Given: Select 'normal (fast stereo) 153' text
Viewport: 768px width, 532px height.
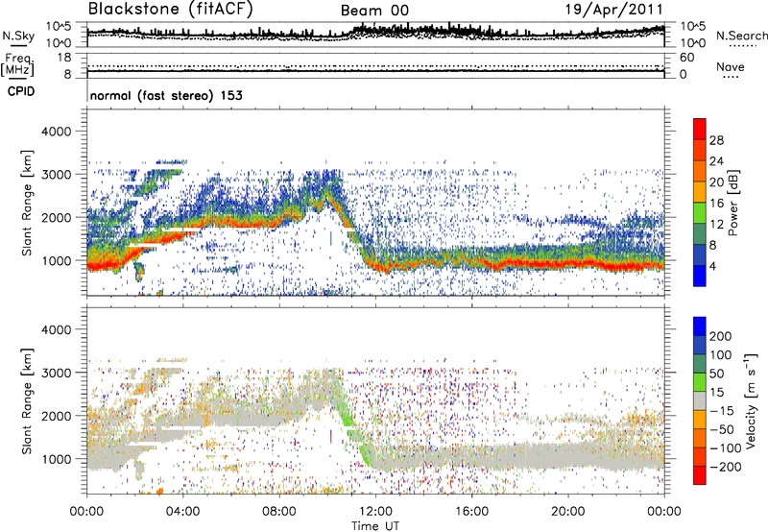Looking at the screenshot, I should coord(166,95).
